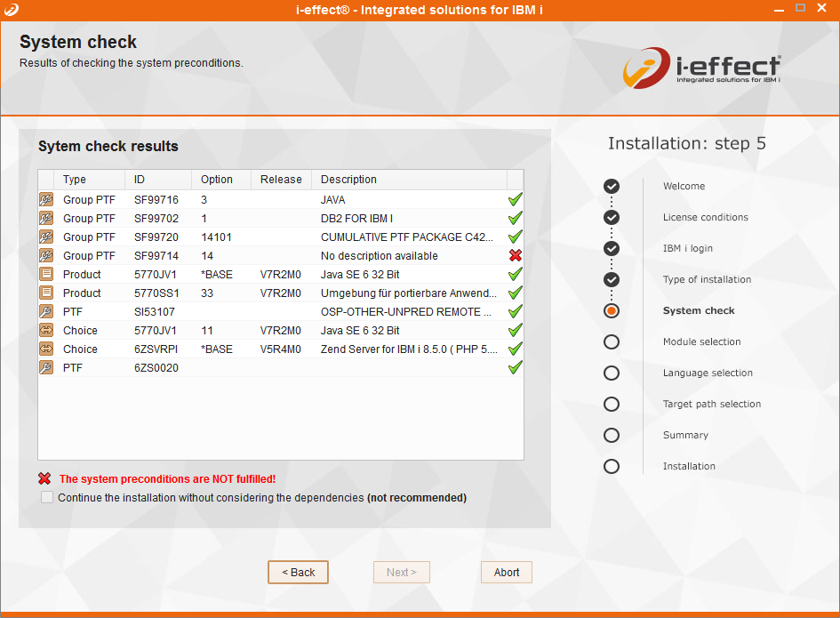Open the Summary step label
Screen dimensions: 840x618
pos(685,436)
